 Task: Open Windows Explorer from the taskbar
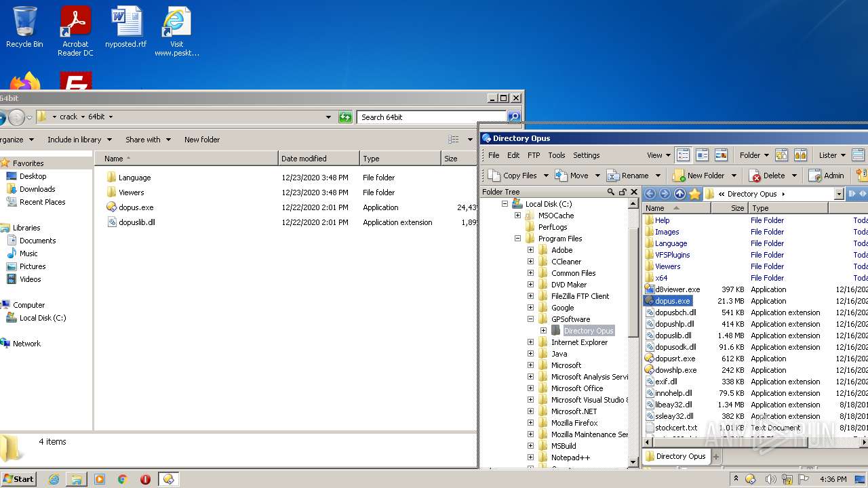coord(77,479)
